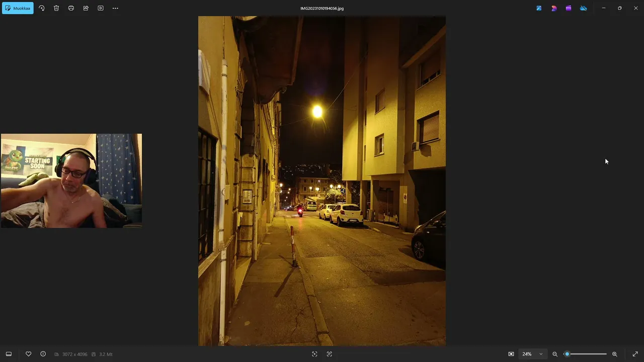Rotate the image with the rotate icon
The height and width of the screenshot is (362, 644).
click(42, 8)
